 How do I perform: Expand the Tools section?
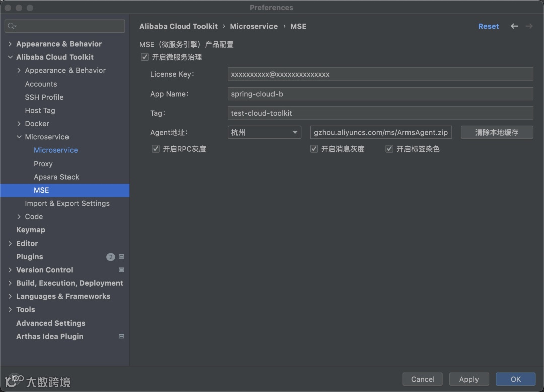coord(10,309)
